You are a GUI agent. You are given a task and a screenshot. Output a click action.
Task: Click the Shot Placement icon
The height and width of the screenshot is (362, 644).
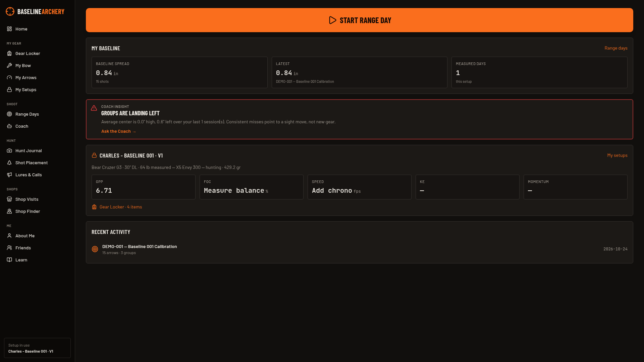pos(9,163)
